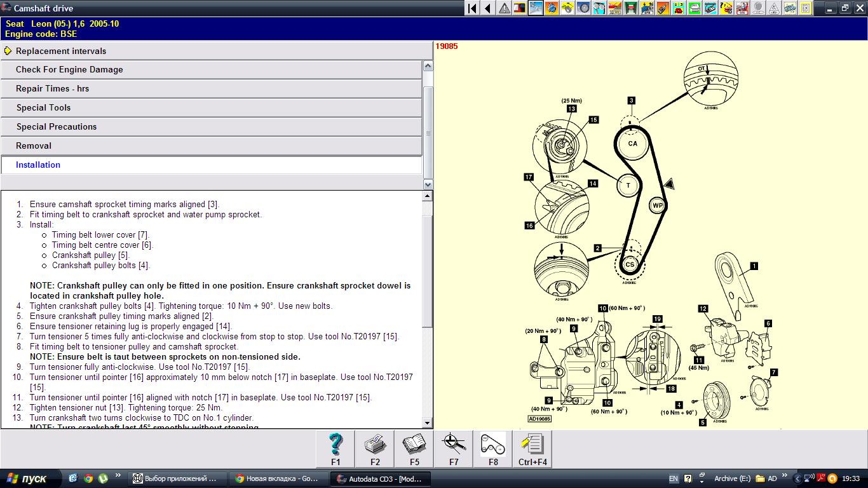Click step 'Ensure camshaft sprocket timing marks aligned [3]'

click(125, 205)
